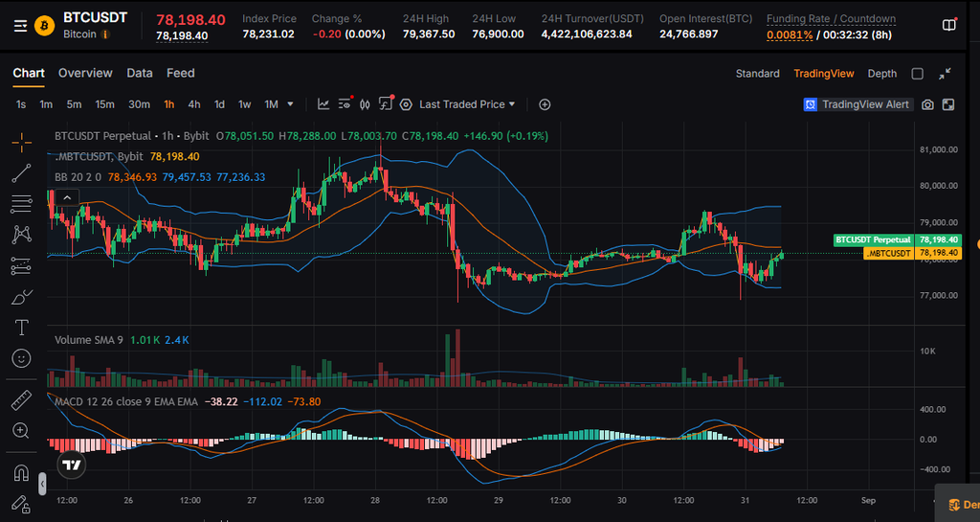Set the chart interval to 1m
This screenshot has width=980, height=522.
coord(46,104)
